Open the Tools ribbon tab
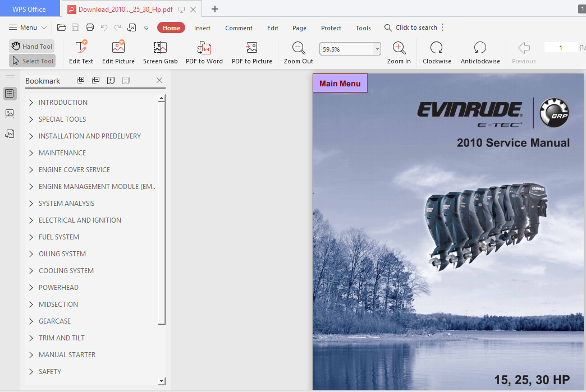Viewport: 586px width, 392px height. (x=363, y=28)
